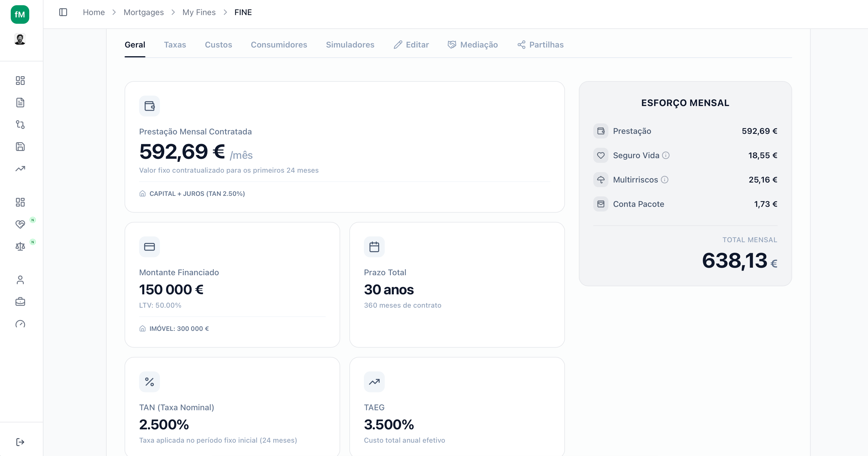Open the trending chart sidebar icon

pyautogui.click(x=20, y=169)
